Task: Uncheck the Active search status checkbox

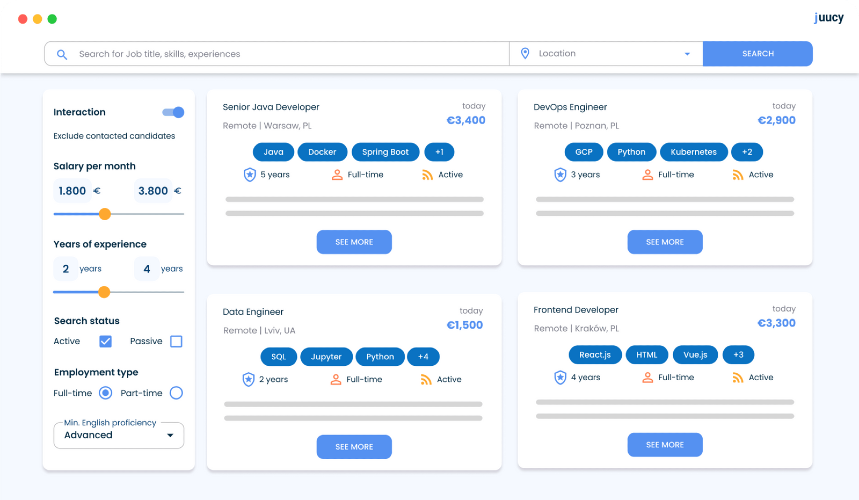Action: pyautogui.click(x=106, y=341)
